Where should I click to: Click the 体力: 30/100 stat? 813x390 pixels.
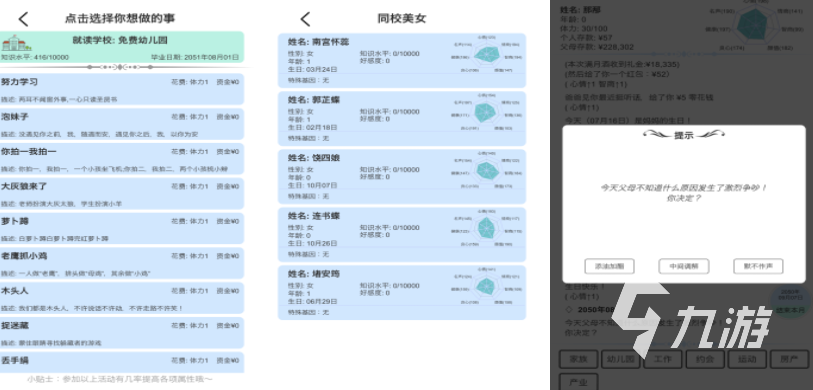click(584, 29)
